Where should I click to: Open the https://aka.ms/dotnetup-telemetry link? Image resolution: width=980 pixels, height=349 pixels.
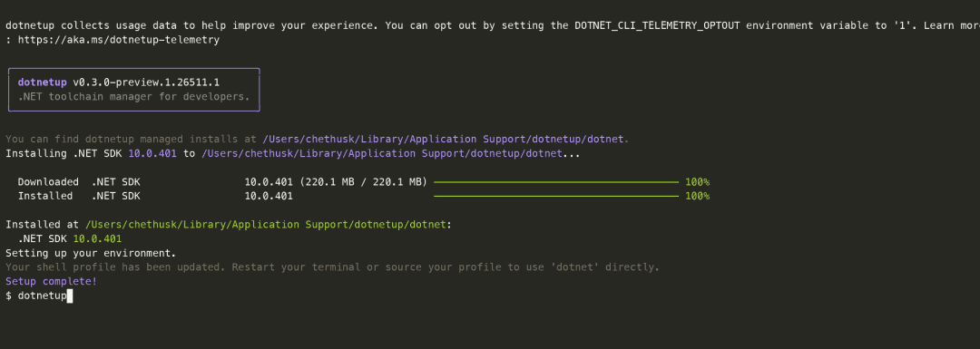pyautogui.click(x=119, y=40)
